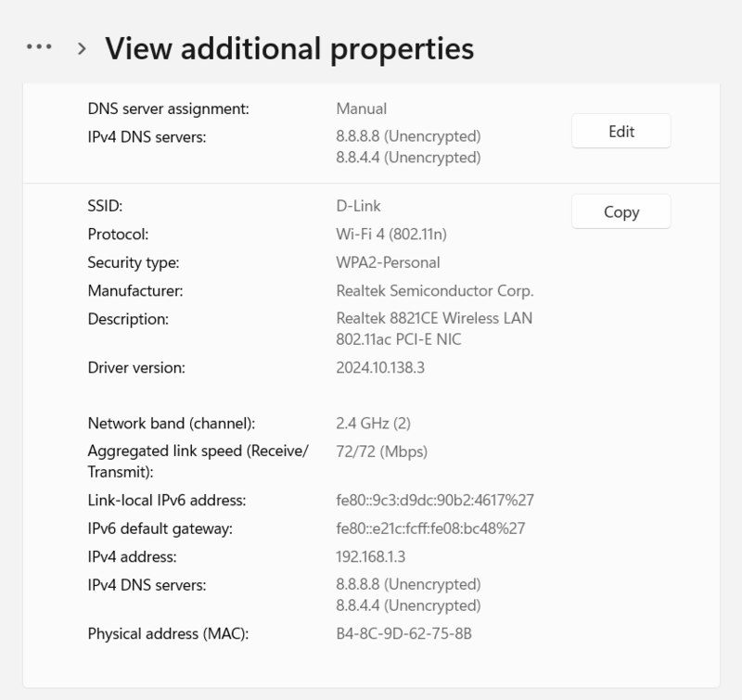Viewport: 742px width, 700px height.
Task: Select the WPA2-Personal security type text
Action: [x=388, y=262]
